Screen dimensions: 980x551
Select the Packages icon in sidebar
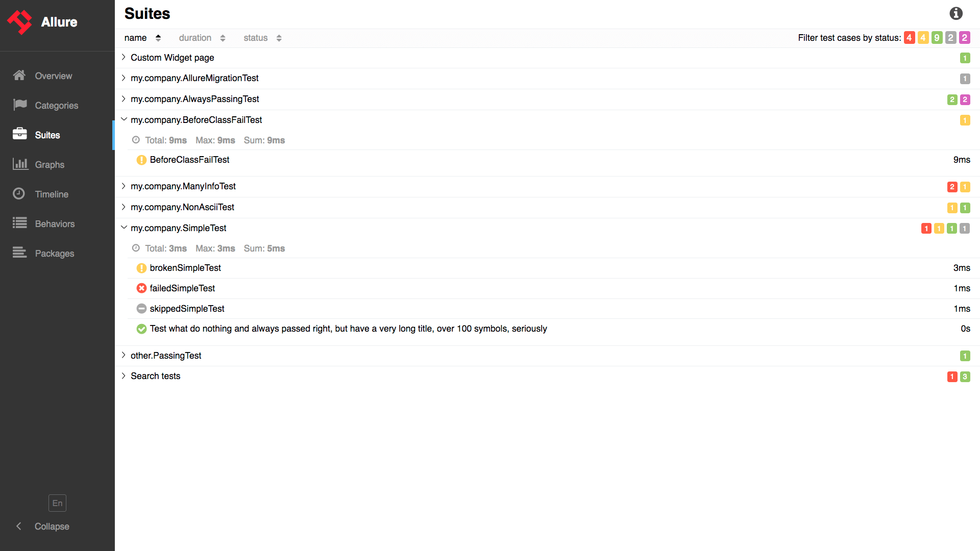18,253
